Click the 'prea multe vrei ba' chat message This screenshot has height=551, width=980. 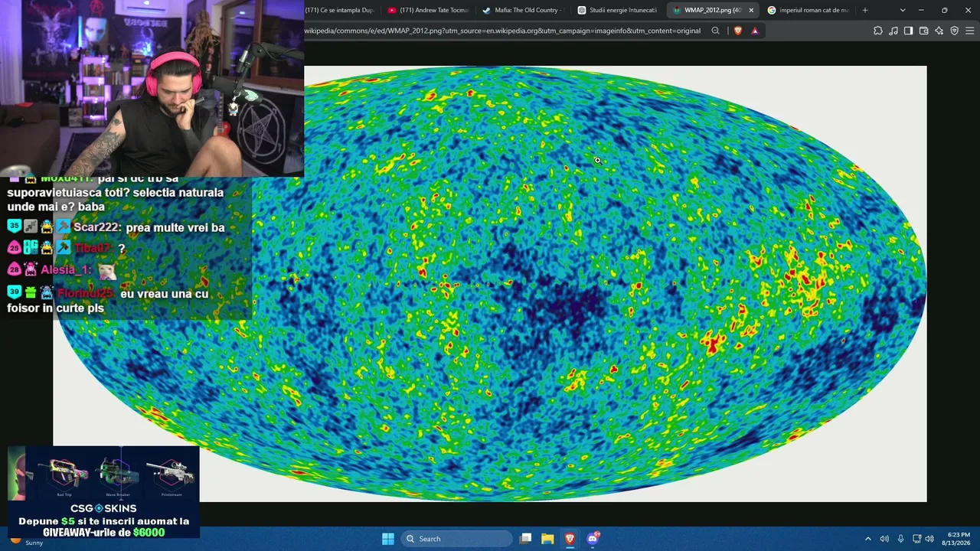(x=175, y=227)
